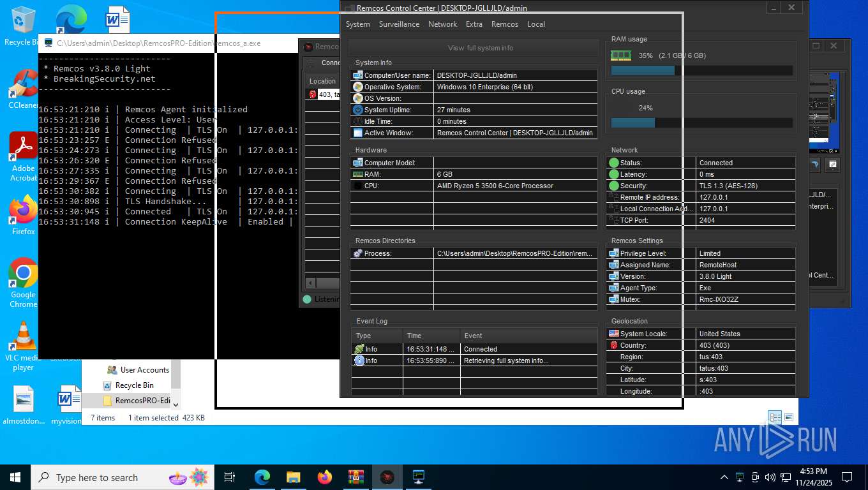The width and height of the screenshot is (868, 490).
Task: Select the Computer/User name row icon
Action: pos(358,75)
